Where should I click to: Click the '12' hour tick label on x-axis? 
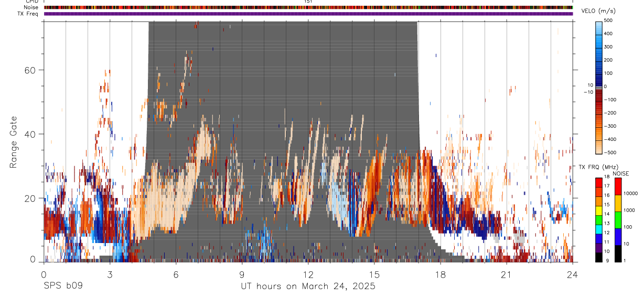tap(308, 274)
